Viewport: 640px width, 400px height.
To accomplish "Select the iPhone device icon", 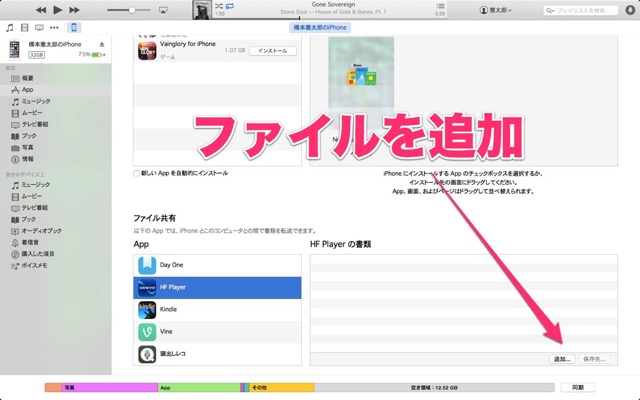I will [74, 27].
